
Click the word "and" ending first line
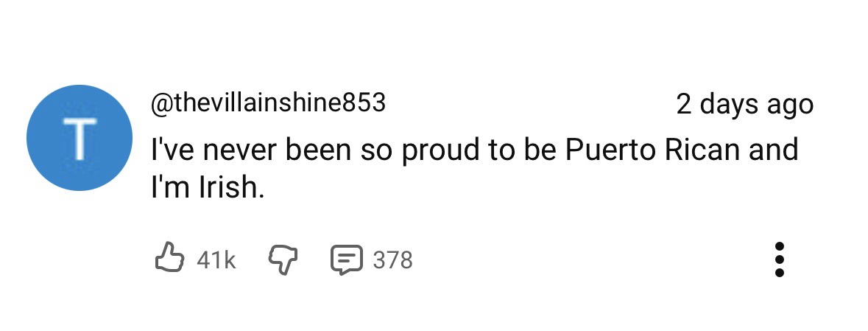(773, 150)
